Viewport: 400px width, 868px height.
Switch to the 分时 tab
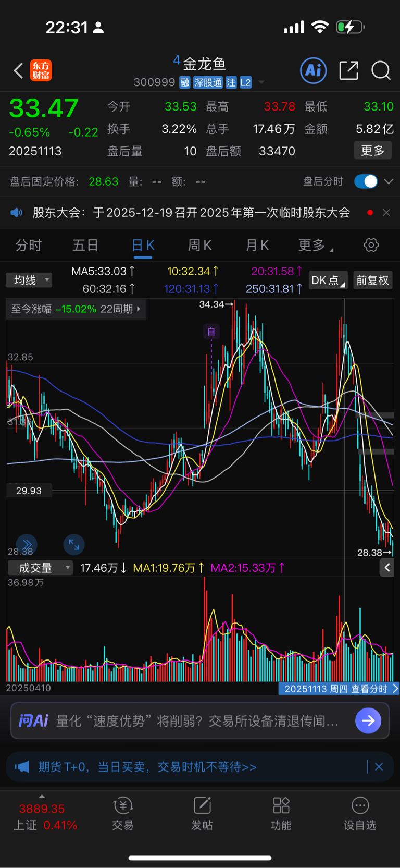28,246
